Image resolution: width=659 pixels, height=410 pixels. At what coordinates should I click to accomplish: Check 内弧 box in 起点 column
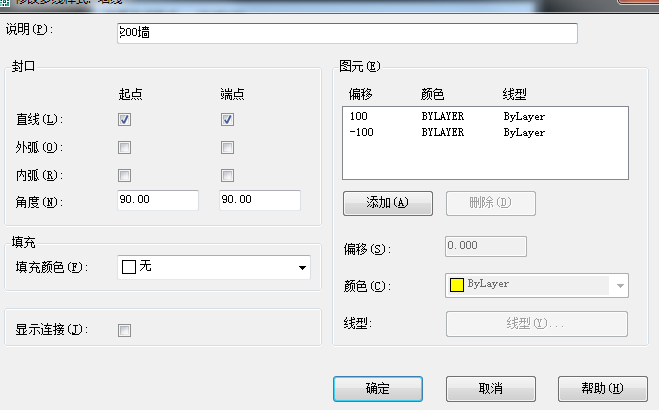125,176
